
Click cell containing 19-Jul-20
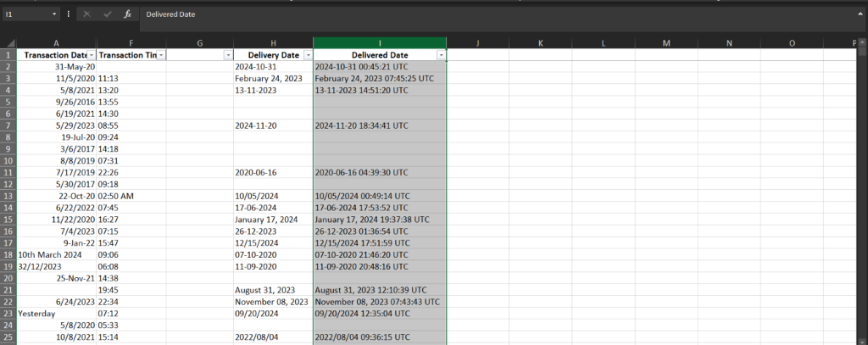pyautogui.click(x=57, y=137)
